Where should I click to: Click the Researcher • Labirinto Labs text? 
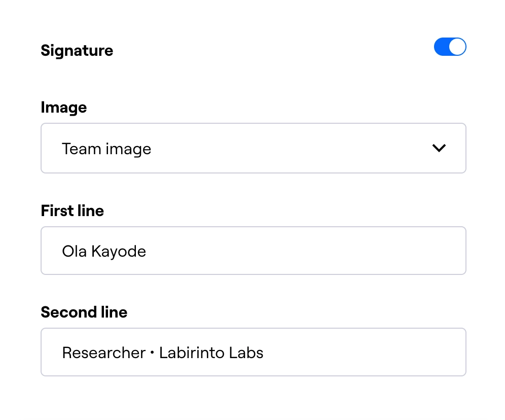pos(162,352)
